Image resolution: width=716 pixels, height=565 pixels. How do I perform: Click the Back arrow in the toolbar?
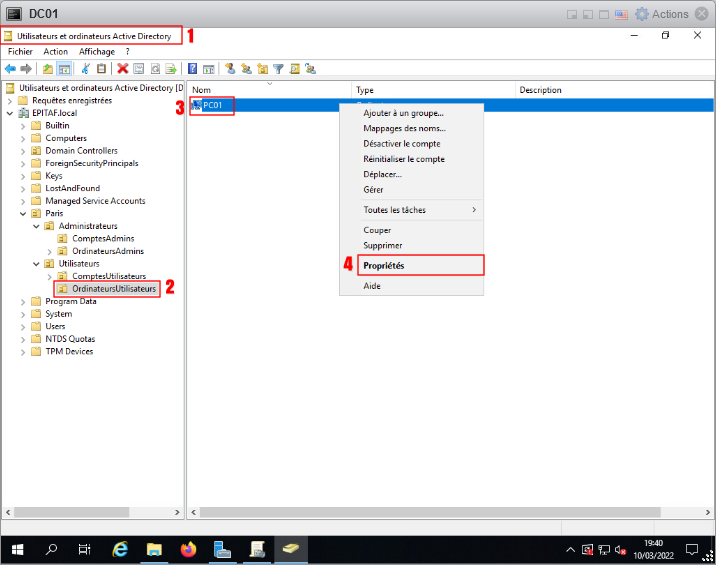coord(10,69)
